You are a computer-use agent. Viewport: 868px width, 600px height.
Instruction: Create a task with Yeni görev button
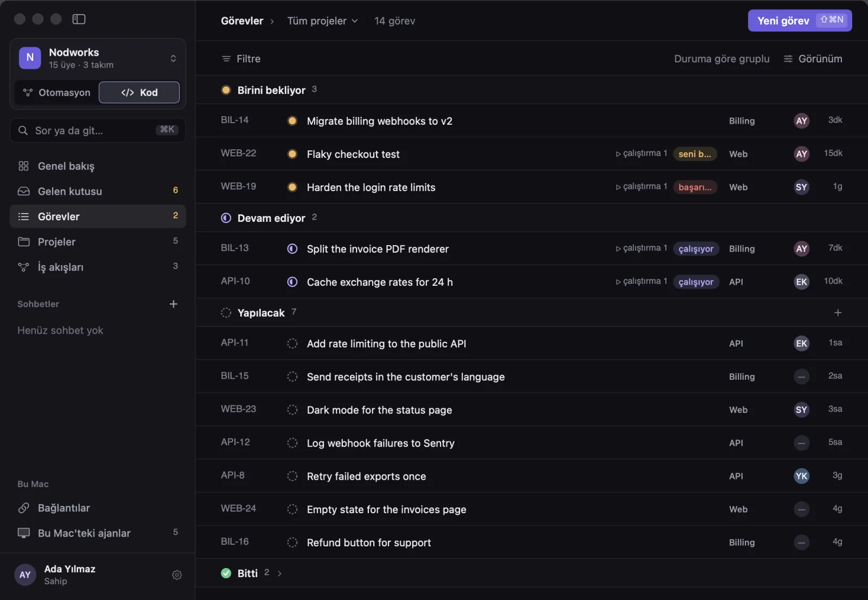tap(800, 21)
